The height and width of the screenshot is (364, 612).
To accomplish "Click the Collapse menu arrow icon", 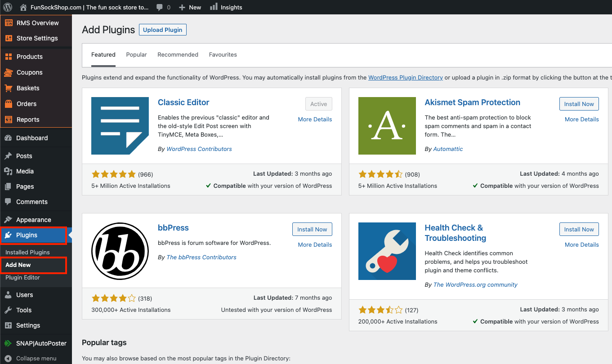I will (8, 358).
